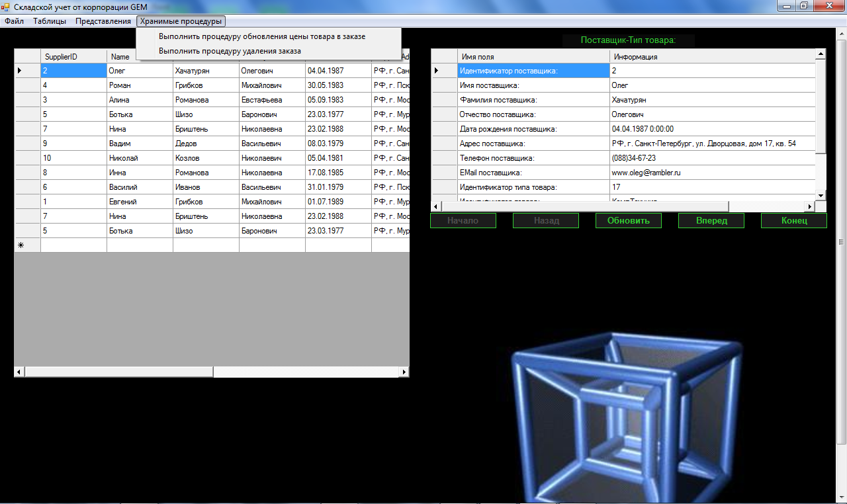The image size is (847, 504).
Task: Click the application icon in the title bar
Action: (5, 6)
